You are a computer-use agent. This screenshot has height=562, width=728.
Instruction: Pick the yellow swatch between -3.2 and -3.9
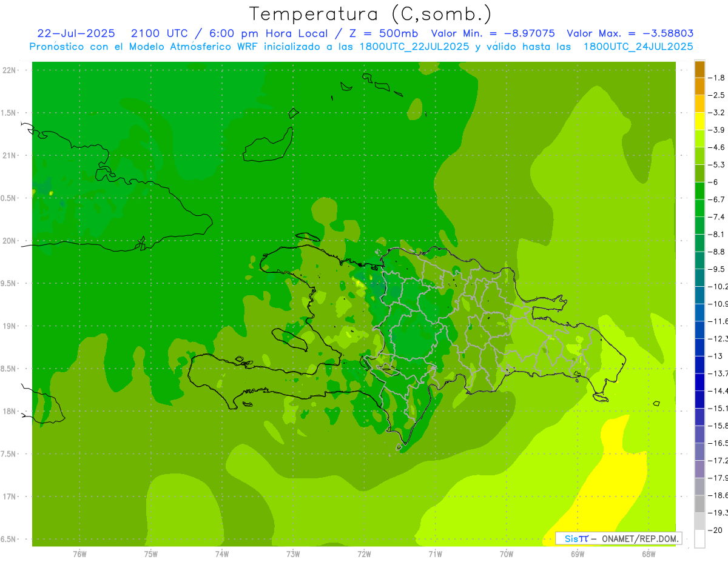[699, 121]
